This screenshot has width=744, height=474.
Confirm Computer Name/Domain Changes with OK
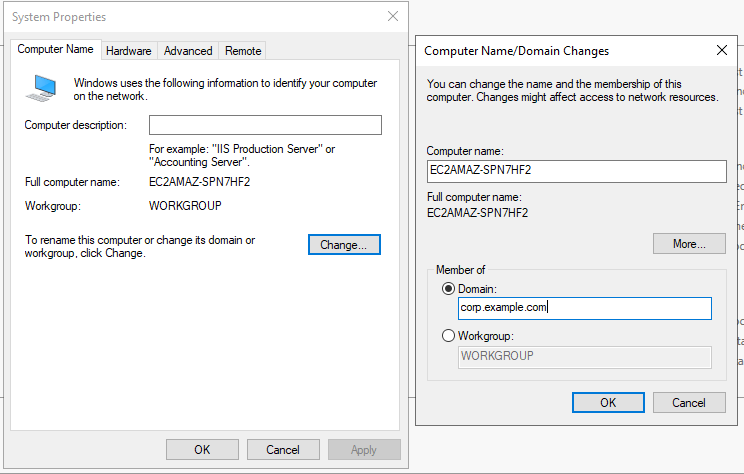click(x=608, y=402)
